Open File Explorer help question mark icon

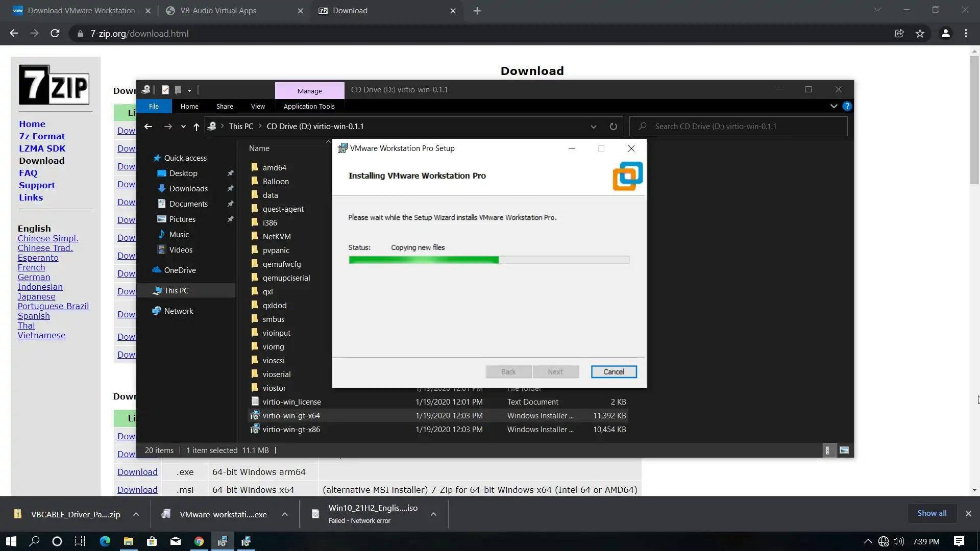(847, 106)
